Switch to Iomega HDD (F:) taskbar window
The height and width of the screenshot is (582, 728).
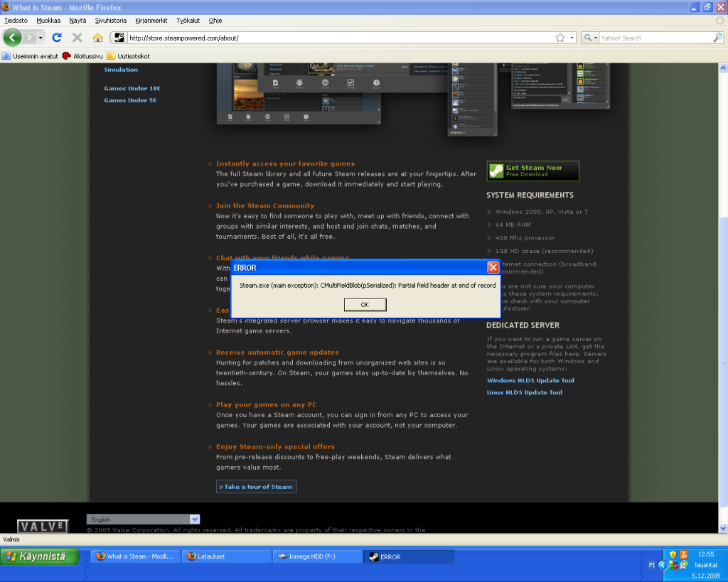pos(317,556)
